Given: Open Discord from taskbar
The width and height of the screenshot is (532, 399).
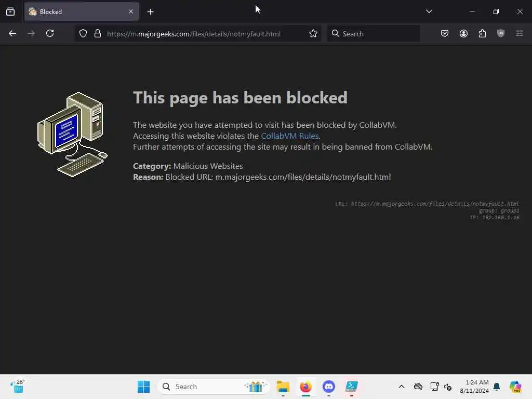Looking at the screenshot, I should pos(328,387).
